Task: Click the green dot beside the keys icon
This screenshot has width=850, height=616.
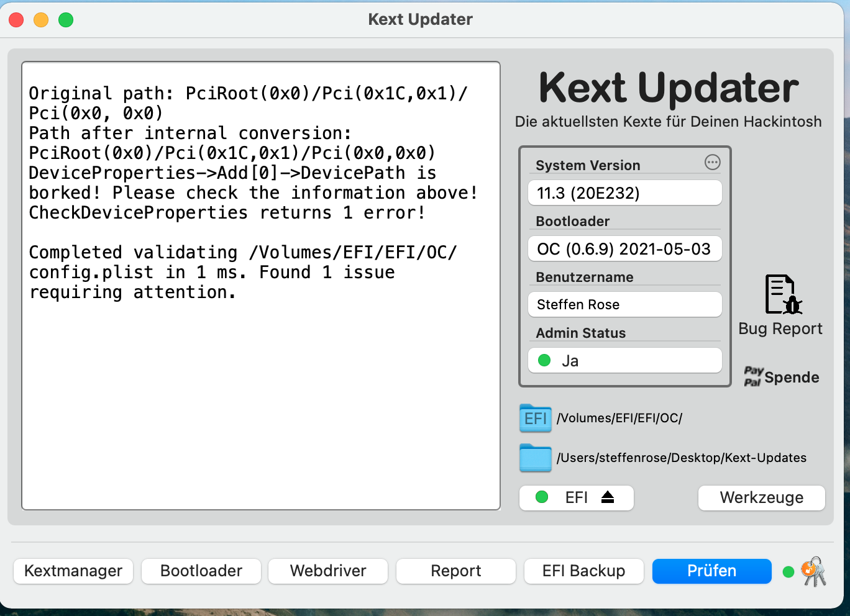Action: (x=788, y=572)
